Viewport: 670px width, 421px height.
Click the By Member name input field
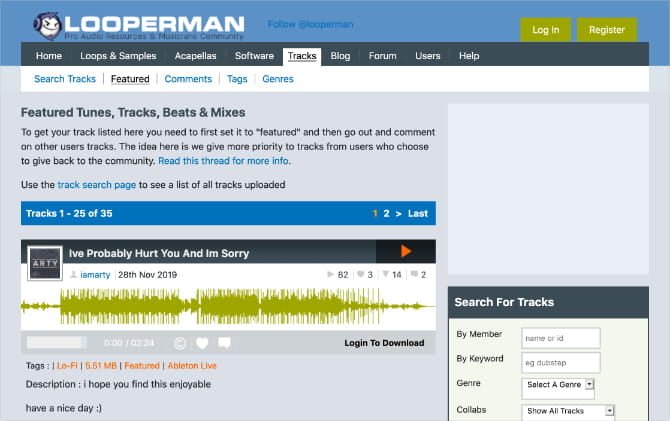pyautogui.click(x=561, y=338)
